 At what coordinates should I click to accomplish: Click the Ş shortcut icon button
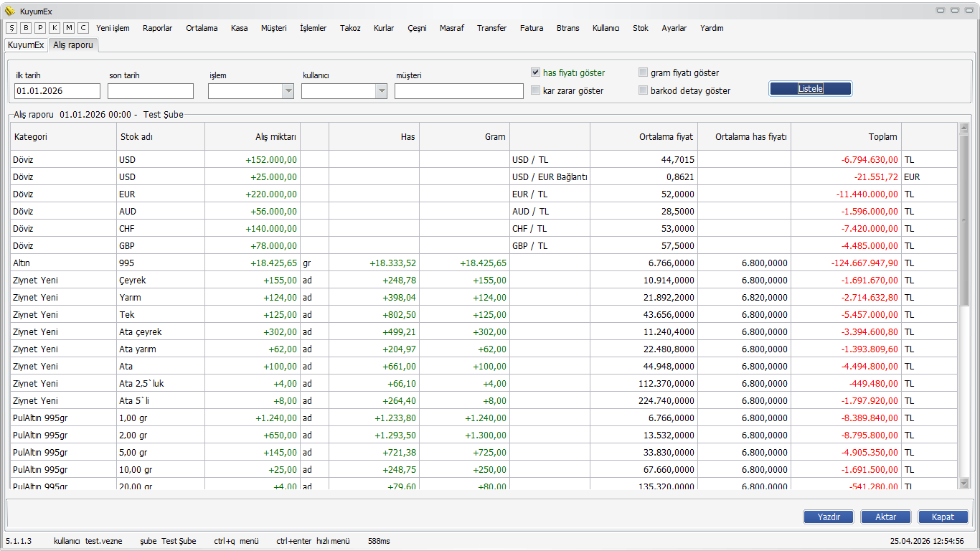(11, 28)
